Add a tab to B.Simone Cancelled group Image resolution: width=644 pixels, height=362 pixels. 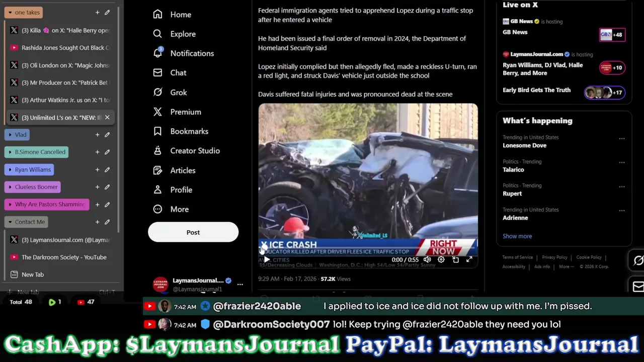pos(97,152)
